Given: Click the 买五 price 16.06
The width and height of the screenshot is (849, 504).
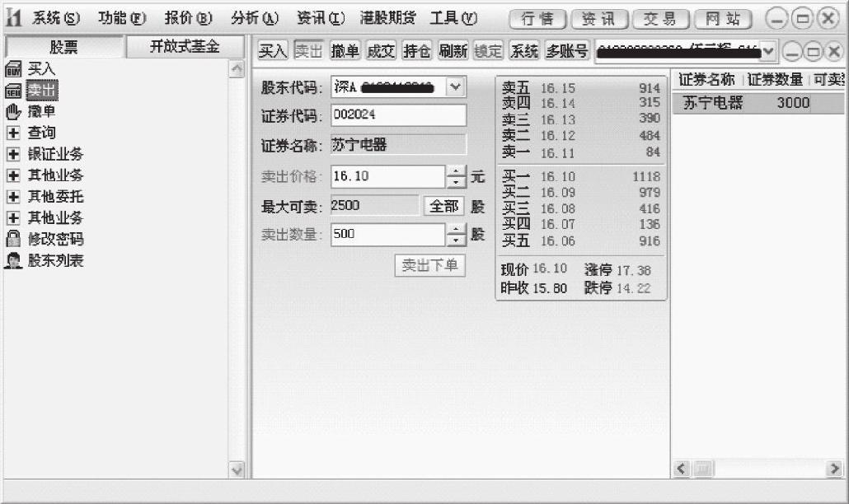Looking at the screenshot, I should 558,241.
